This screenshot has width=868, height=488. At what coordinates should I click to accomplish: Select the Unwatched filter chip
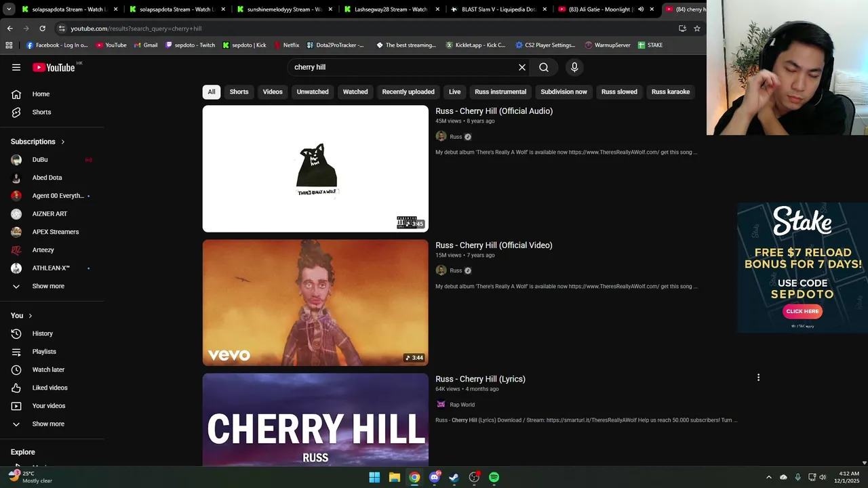(x=313, y=91)
